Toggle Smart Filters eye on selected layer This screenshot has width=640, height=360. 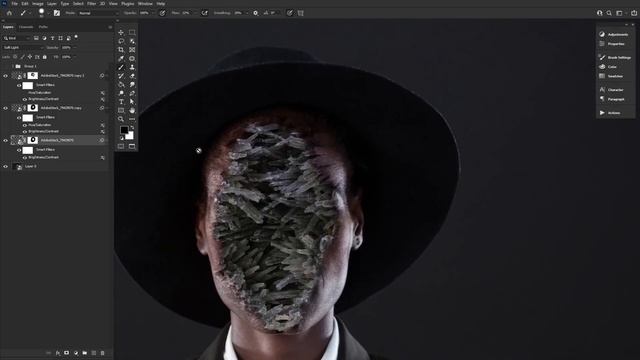pos(19,150)
